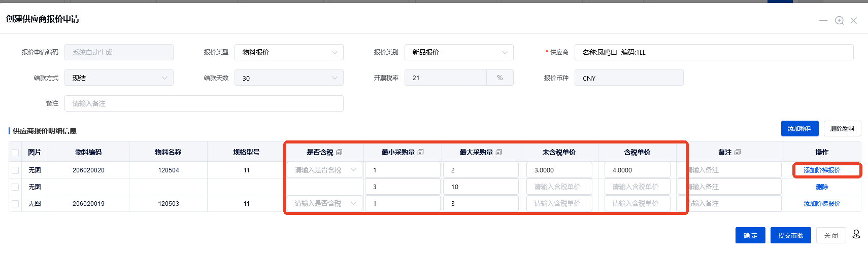Click empty 未含税单价 input in tier row
Viewport: 868px width, 253px height.
point(559,187)
